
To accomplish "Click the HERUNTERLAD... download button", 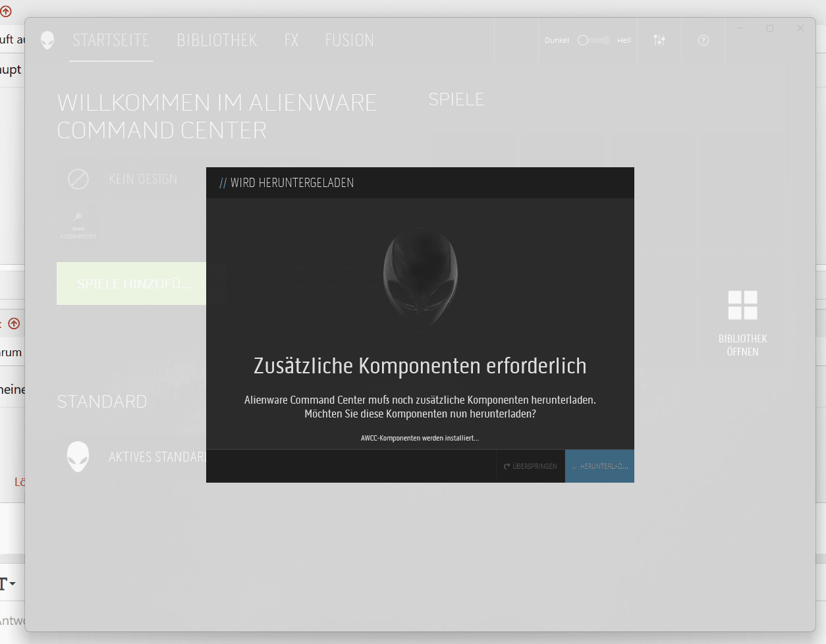I will click(599, 466).
